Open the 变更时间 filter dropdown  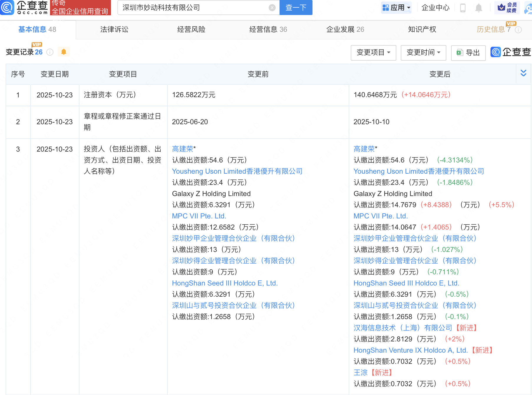coord(423,53)
